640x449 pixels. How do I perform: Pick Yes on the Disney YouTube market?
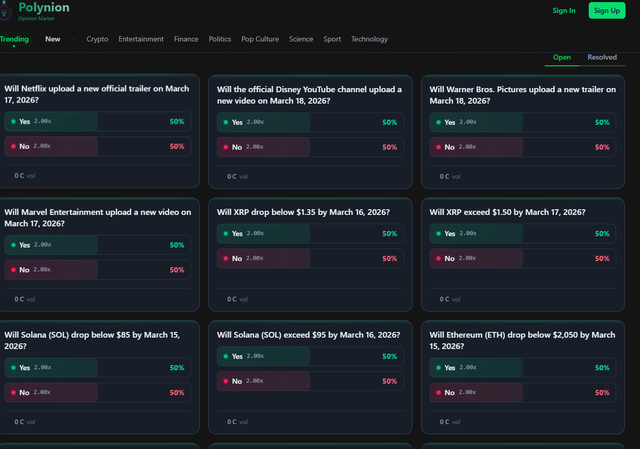pos(310,122)
